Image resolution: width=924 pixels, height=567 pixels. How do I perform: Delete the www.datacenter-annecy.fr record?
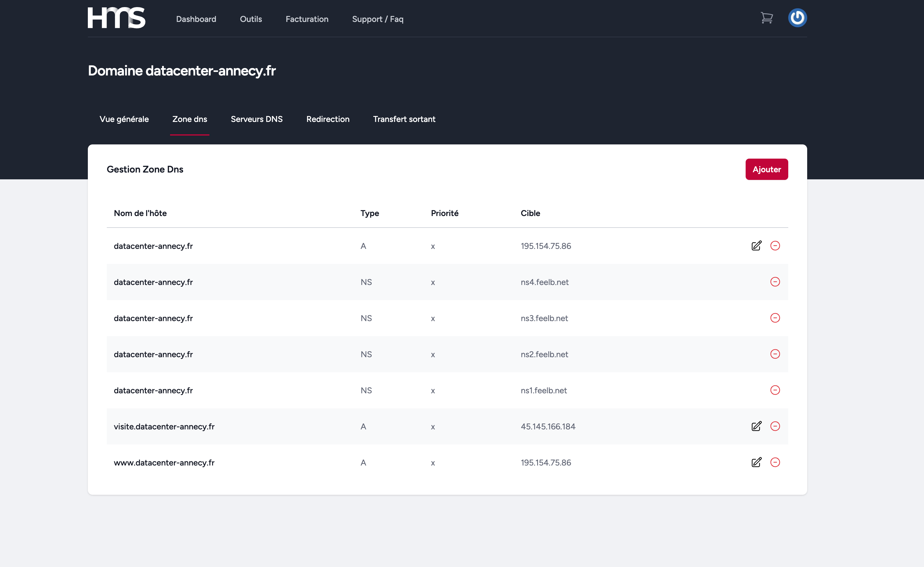(x=775, y=462)
